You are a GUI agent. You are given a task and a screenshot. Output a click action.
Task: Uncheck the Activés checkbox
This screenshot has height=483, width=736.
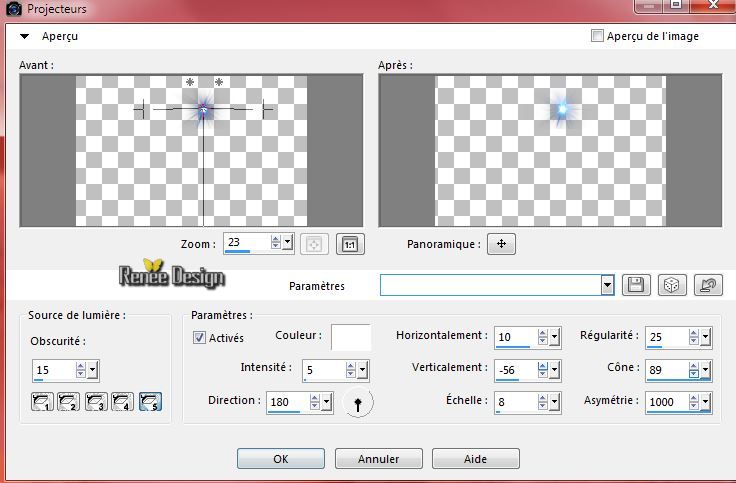tap(199, 337)
